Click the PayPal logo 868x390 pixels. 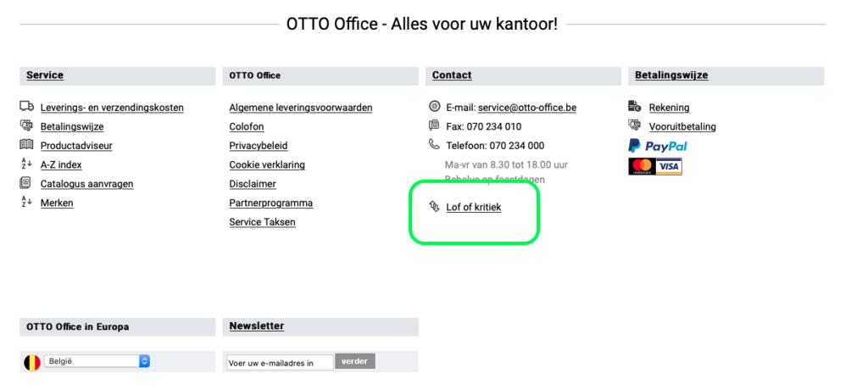tap(658, 146)
